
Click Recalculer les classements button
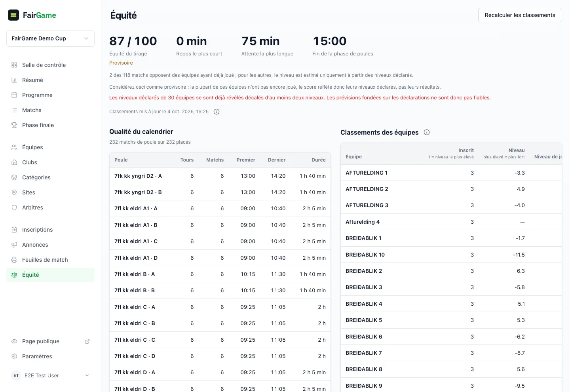pyautogui.click(x=520, y=15)
